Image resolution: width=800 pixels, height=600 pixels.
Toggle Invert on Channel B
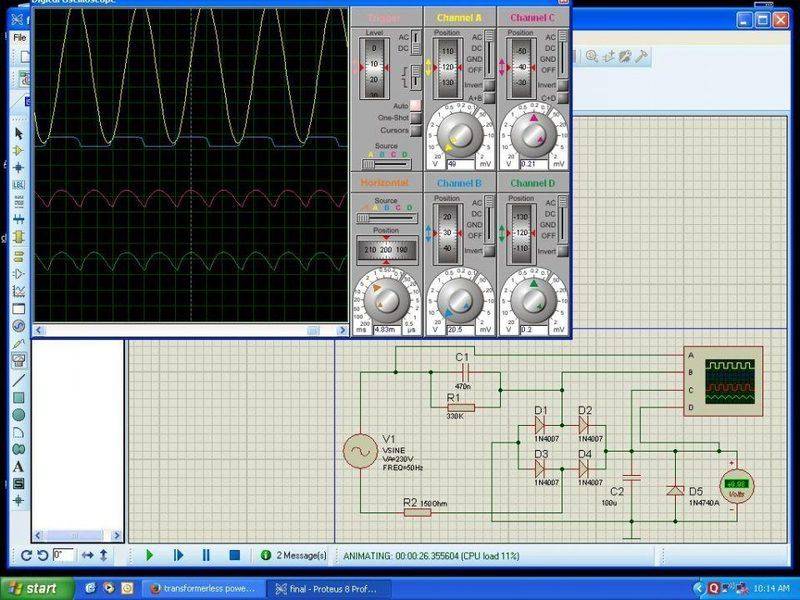489,251
